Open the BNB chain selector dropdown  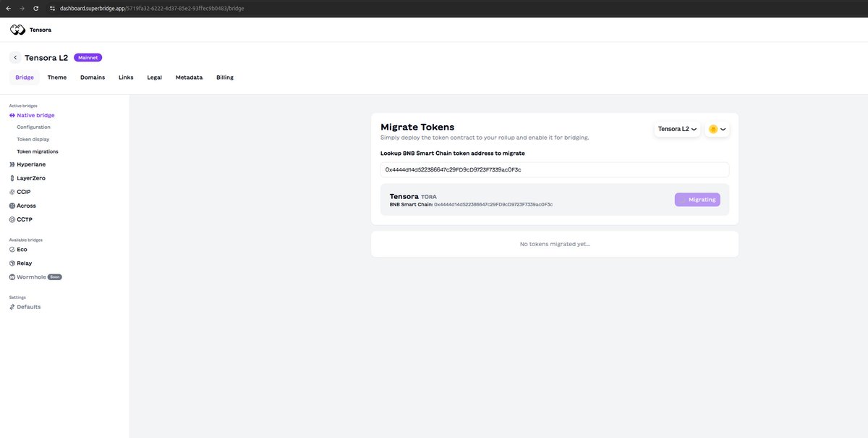pos(717,129)
